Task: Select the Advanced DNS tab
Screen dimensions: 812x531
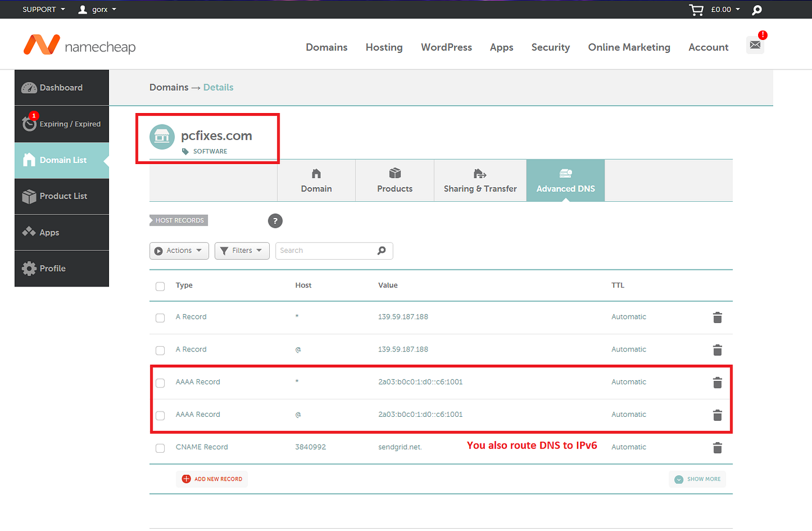Action: pos(565,181)
